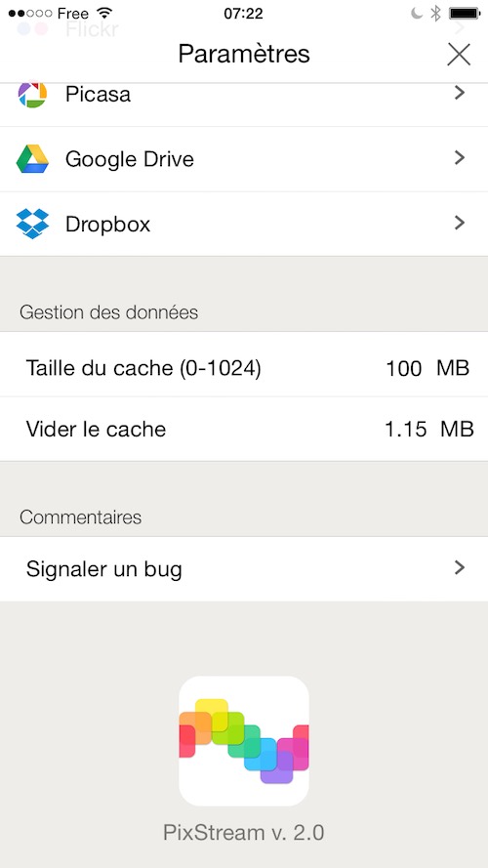Edit the 100 cache size value

404,368
